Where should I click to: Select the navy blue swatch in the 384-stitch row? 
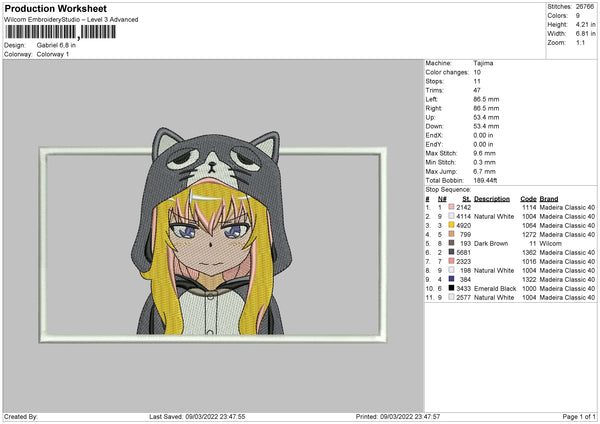[451, 279]
